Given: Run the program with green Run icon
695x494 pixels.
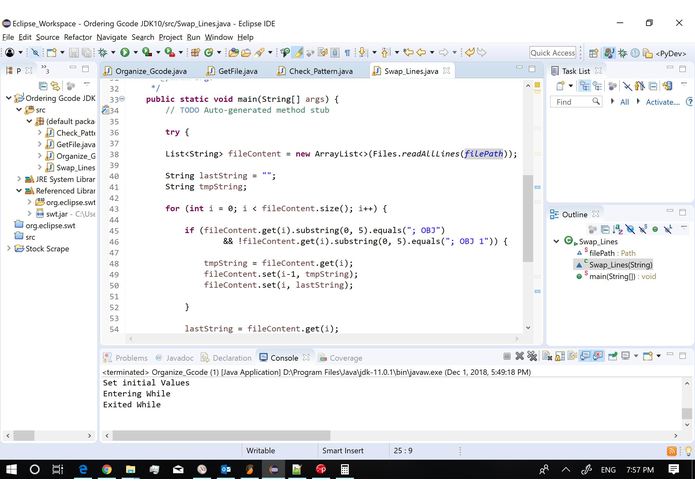Looking at the screenshot, I should [x=125, y=53].
